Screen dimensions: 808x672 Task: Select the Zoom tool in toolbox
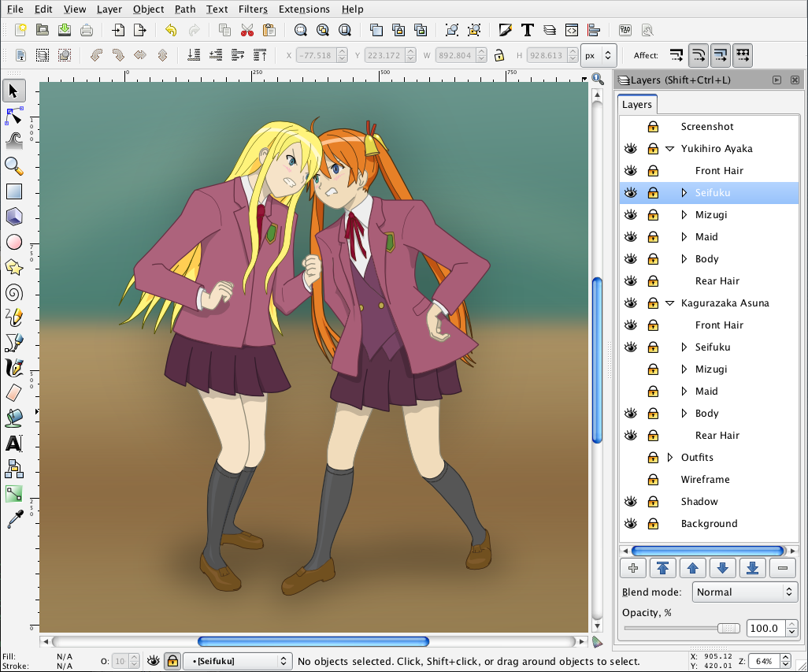coord(13,166)
